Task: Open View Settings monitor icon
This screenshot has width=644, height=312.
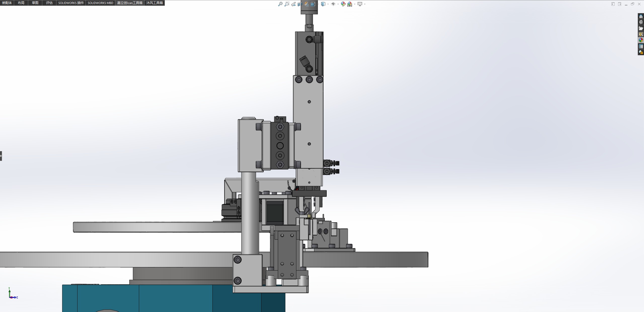Action: (x=360, y=4)
